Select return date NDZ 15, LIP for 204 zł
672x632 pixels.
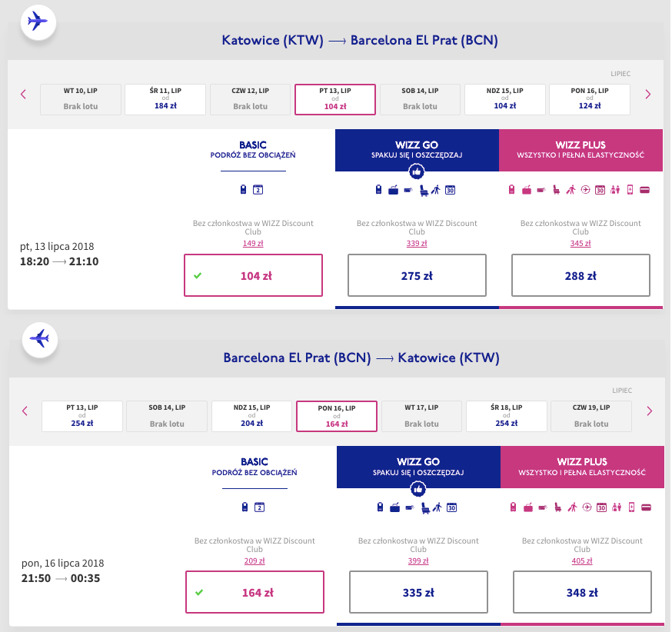(x=252, y=416)
